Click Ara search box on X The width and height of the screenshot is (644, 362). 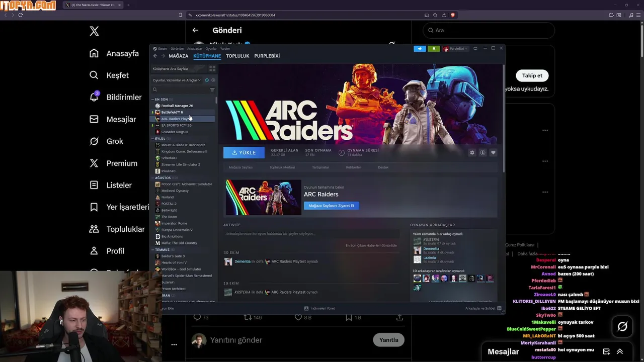click(x=489, y=30)
